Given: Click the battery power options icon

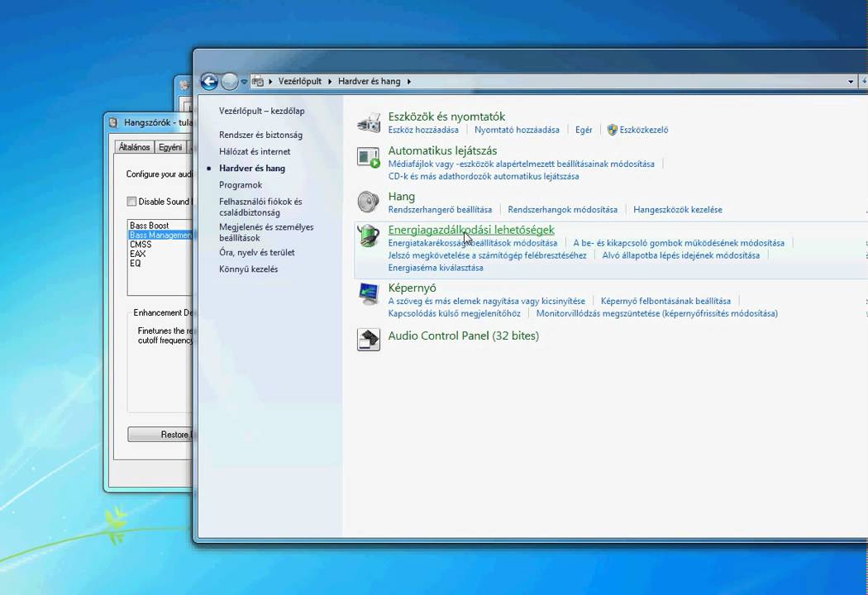Looking at the screenshot, I should [369, 236].
